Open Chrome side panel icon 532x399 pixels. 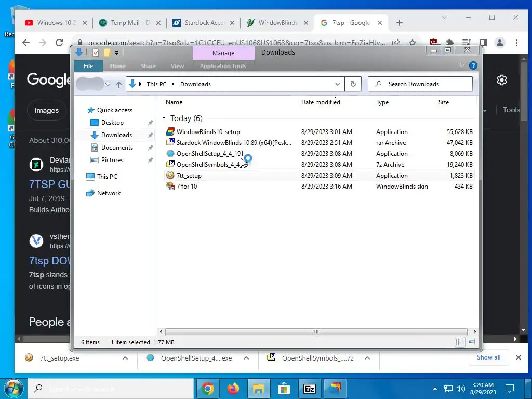(483, 43)
